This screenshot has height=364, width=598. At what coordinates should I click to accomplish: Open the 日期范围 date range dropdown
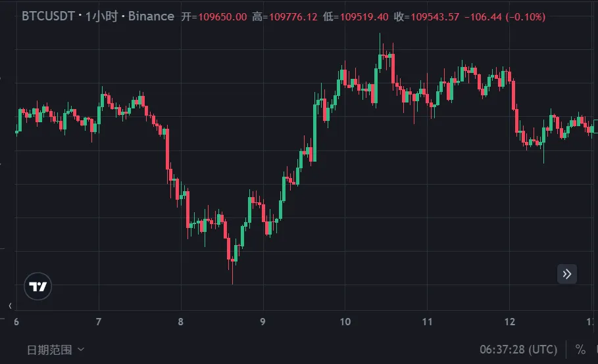point(55,350)
